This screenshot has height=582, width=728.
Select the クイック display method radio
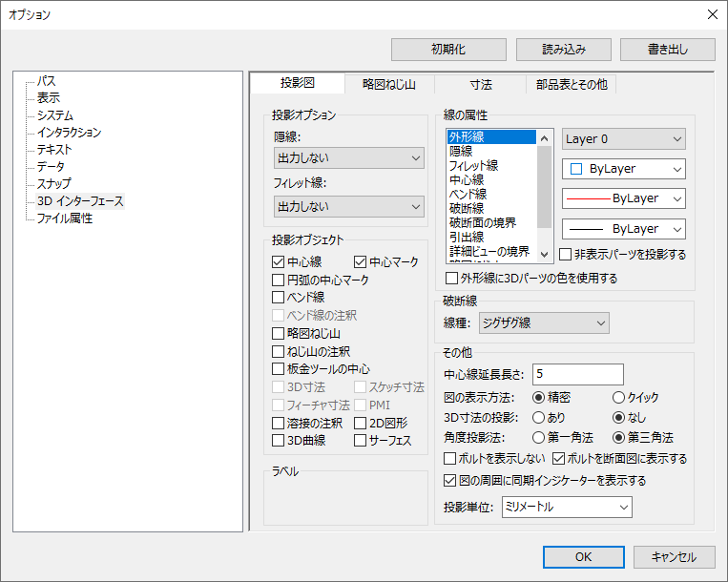(618, 397)
